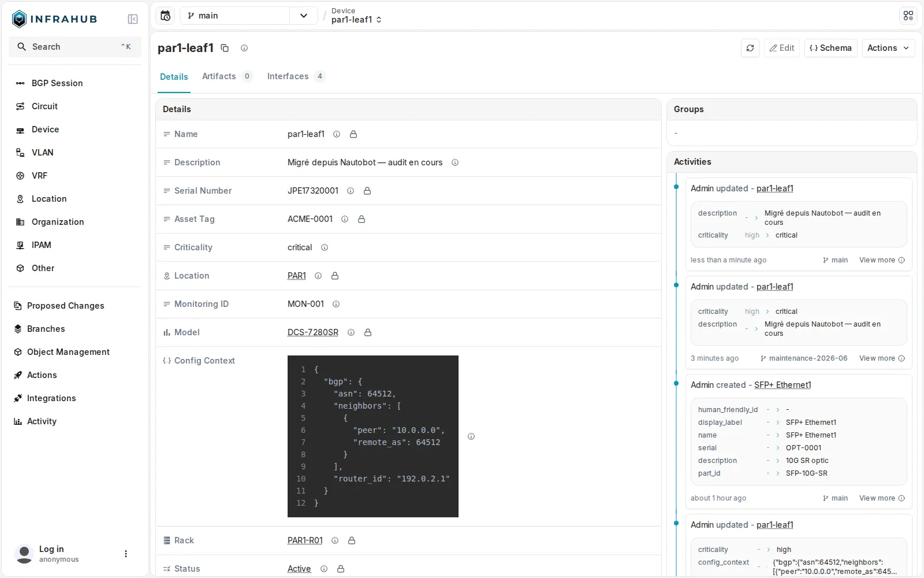Click info icon beside Config Context

471,436
